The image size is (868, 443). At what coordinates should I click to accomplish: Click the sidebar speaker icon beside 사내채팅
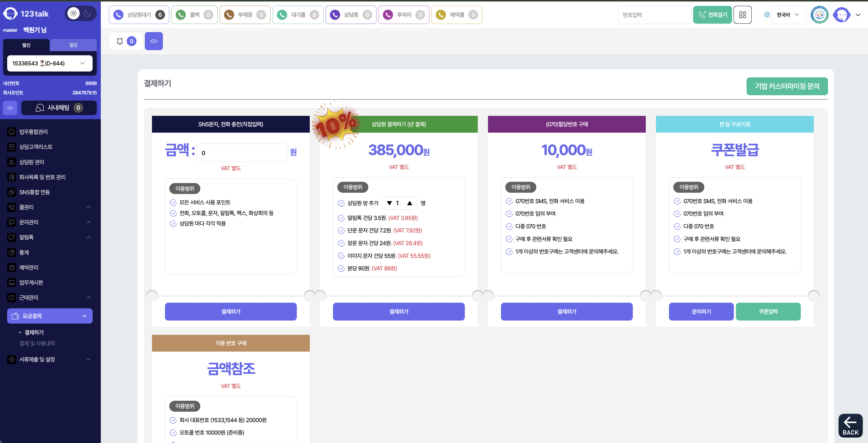10,108
